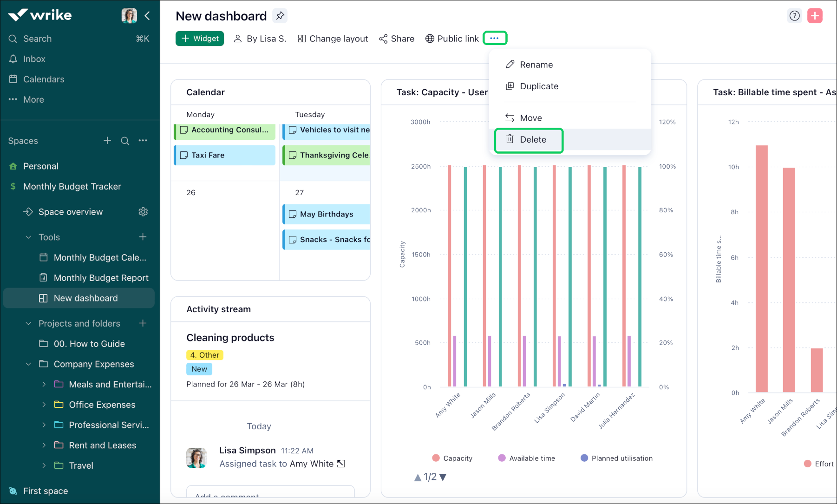Viewport: 837px width, 504px height.
Task: Search spaces using magnifier icon
Action: [x=125, y=141]
